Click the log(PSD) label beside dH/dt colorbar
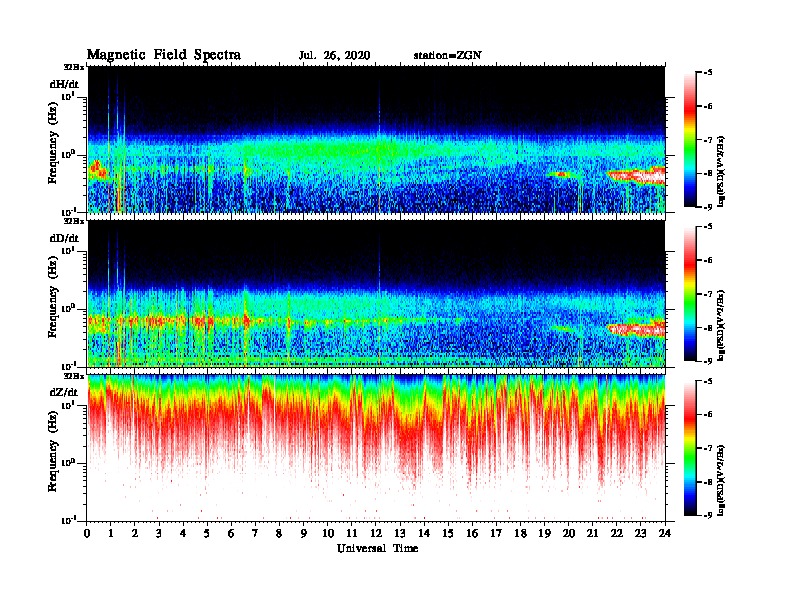The image size is (792, 612). (x=722, y=171)
